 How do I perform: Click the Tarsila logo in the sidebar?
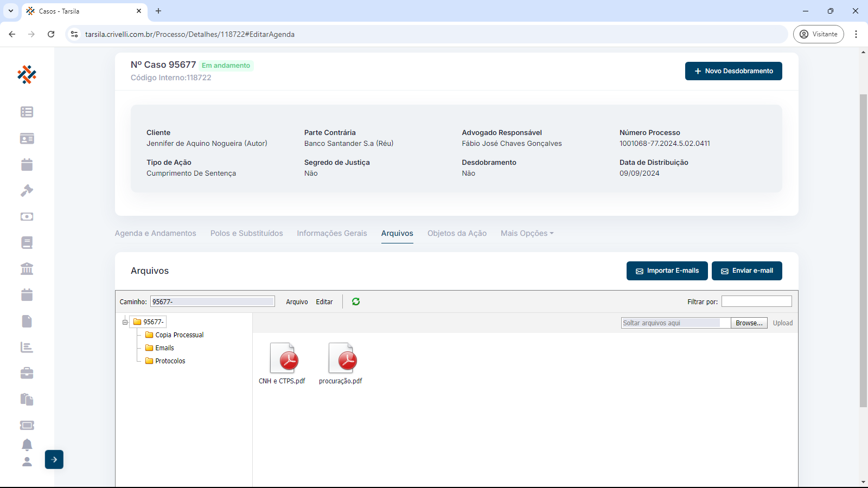click(x=27, y=74)
